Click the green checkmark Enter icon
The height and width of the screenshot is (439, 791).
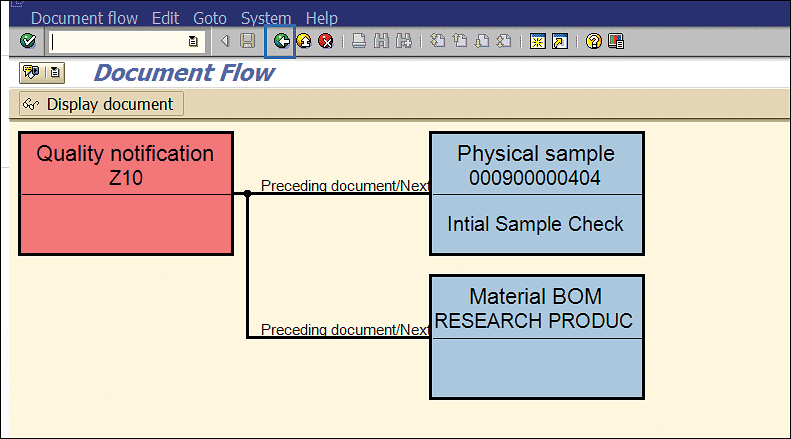[28, 41]
